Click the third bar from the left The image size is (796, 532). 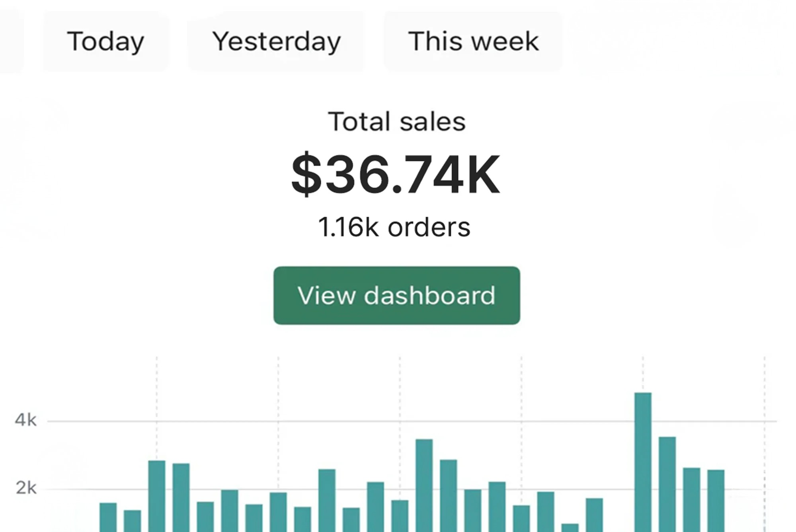tap(157, 496)
